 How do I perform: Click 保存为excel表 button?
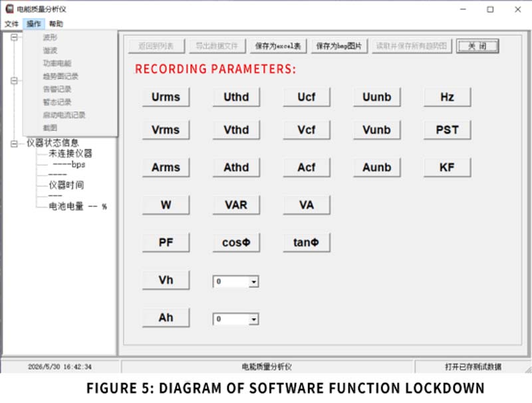278,46
